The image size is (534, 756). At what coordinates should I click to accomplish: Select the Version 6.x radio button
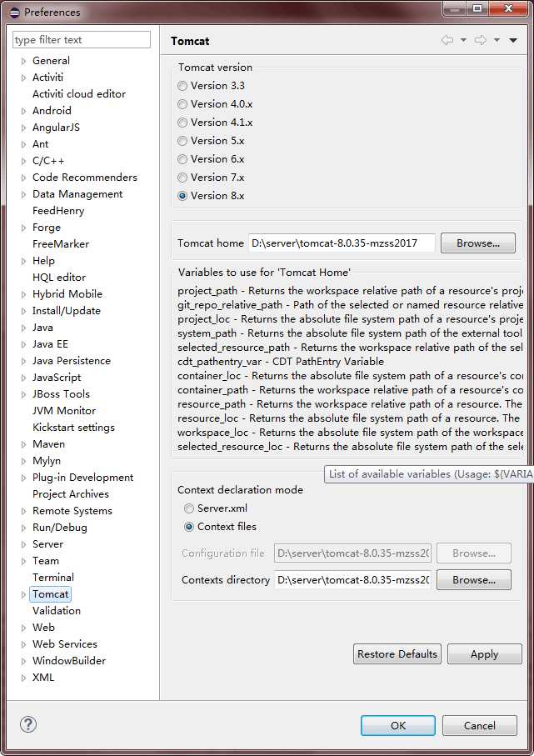182,159
